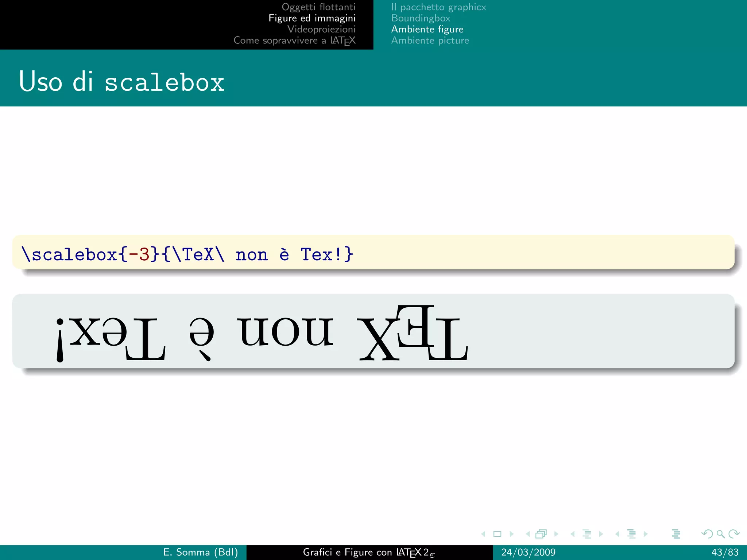Click the section navigation icon
Viewport: 747px width, 560px height.
(632, 534)
